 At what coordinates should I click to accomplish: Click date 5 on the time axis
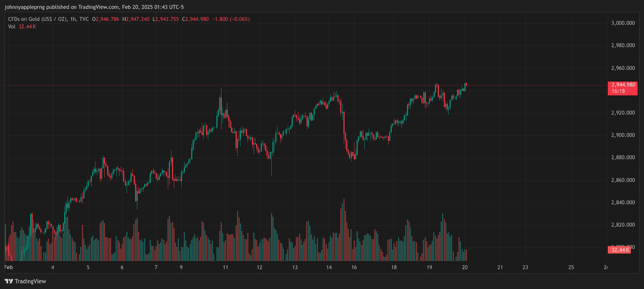tap(88, 267)
